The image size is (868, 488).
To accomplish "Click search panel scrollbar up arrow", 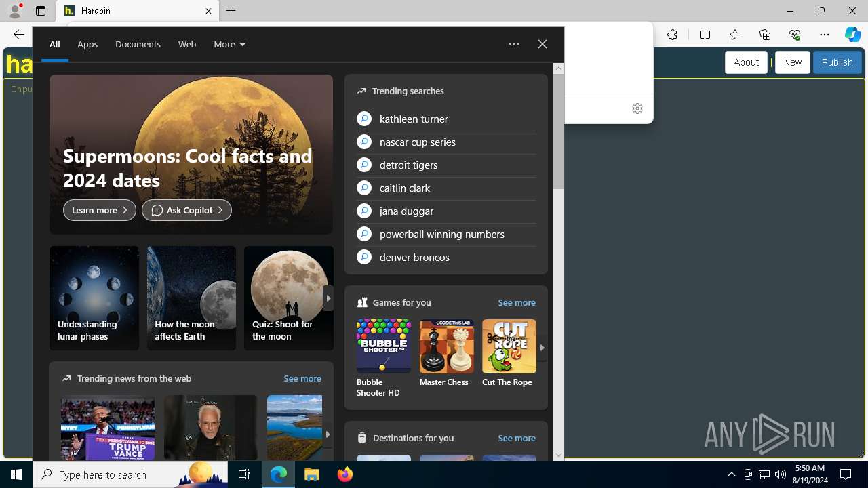I will (x=559, y=68).
